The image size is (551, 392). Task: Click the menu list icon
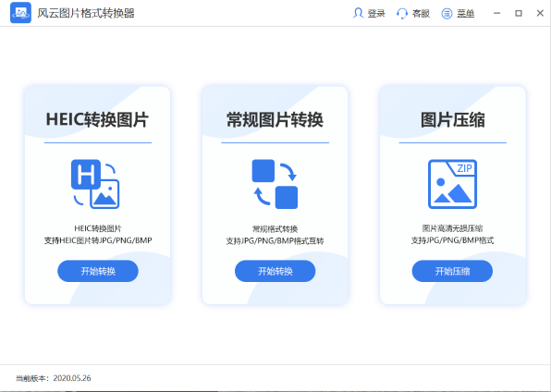pos(447,14)
